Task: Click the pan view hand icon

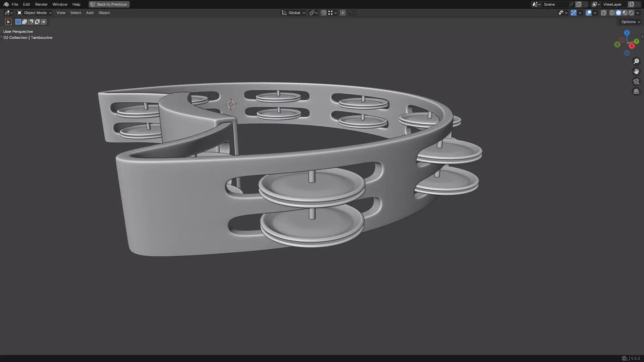Action: (636, 71)
